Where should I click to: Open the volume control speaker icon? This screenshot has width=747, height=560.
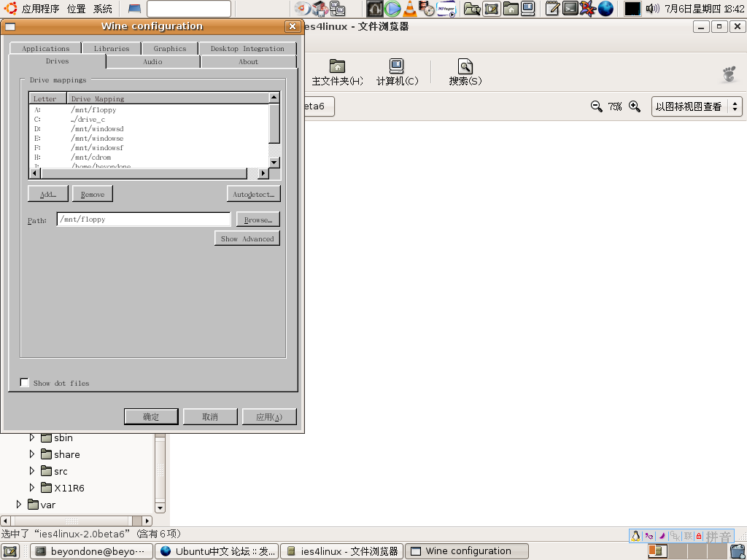pyautogui.click(x=652, y=9)
